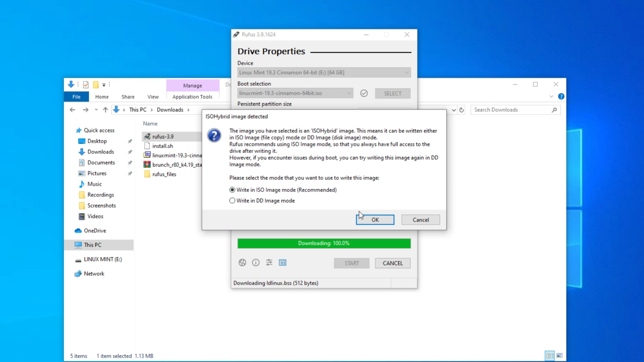
Task: Open the address bar history dropdown
Action: pos(454,110)
